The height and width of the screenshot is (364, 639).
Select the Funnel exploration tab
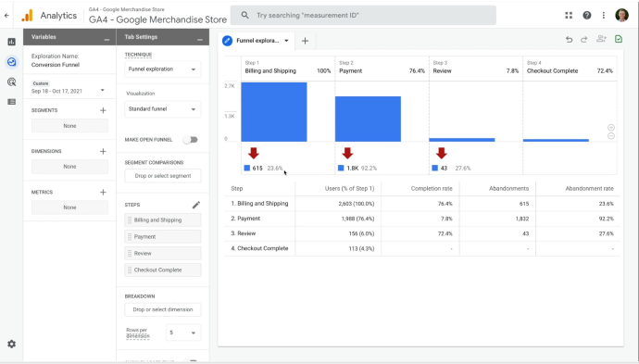(256, 41)
